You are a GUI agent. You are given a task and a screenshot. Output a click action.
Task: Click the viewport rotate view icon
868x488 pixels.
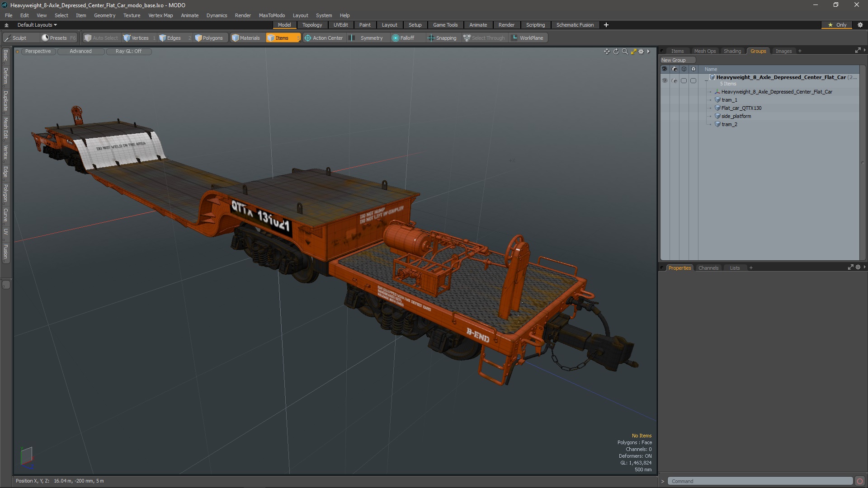616,52
